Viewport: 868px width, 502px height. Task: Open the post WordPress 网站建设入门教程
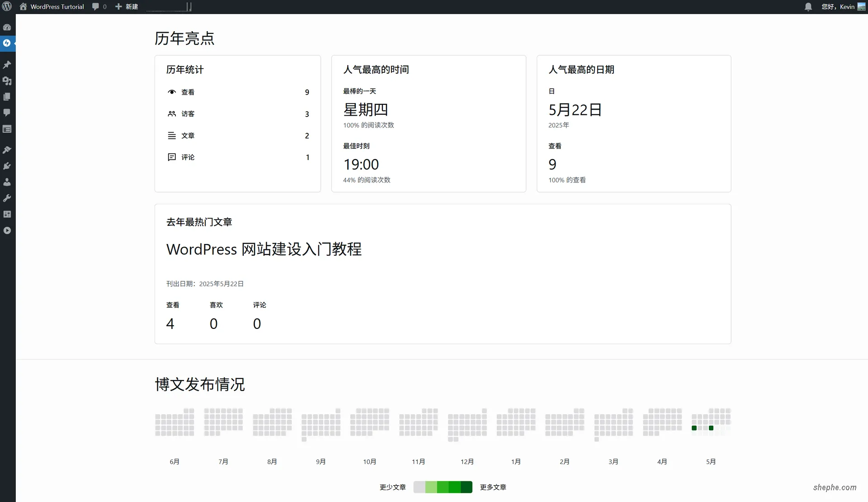click(264, 249)
